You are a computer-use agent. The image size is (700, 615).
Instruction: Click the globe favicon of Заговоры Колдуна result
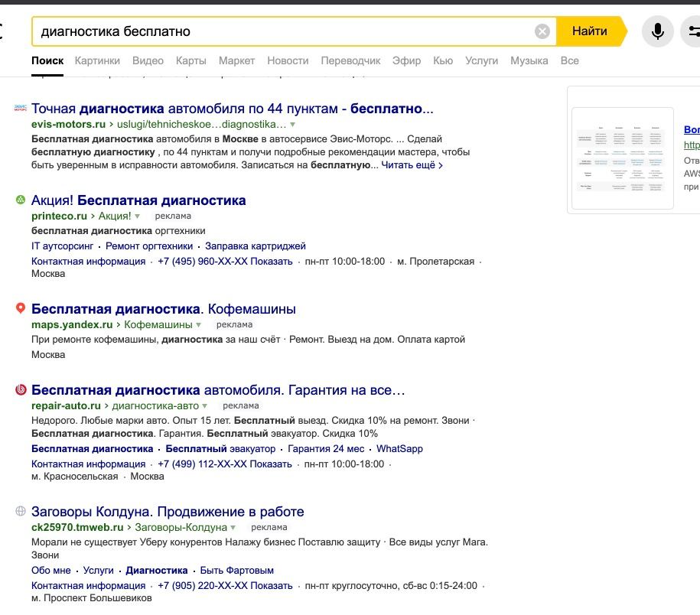[21, 511]
